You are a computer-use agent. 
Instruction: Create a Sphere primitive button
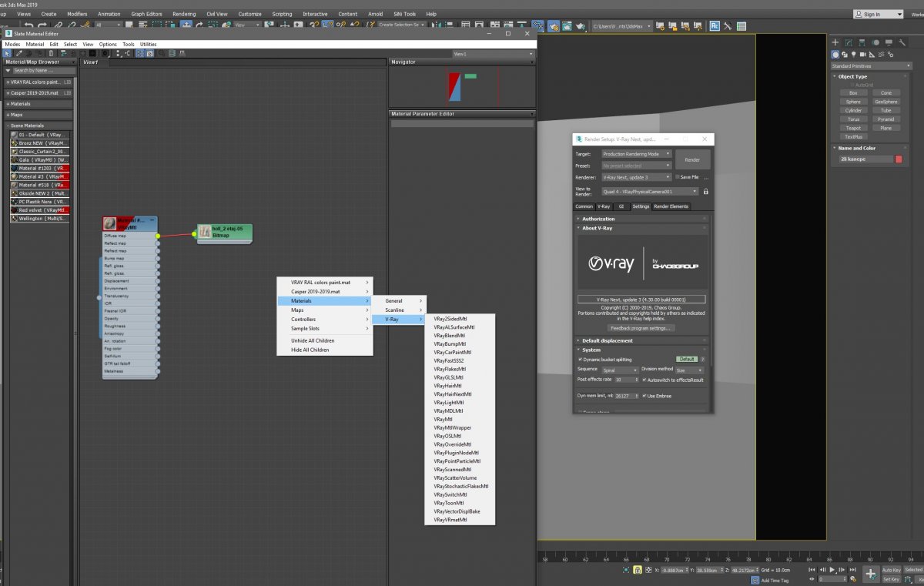(853, 102)
